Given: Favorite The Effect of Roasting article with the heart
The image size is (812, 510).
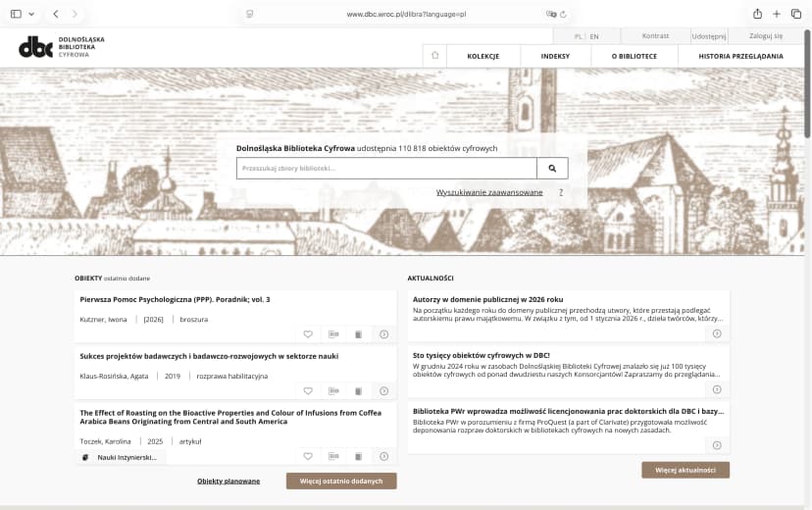Looking at the screenshot, I should [308, 456].
